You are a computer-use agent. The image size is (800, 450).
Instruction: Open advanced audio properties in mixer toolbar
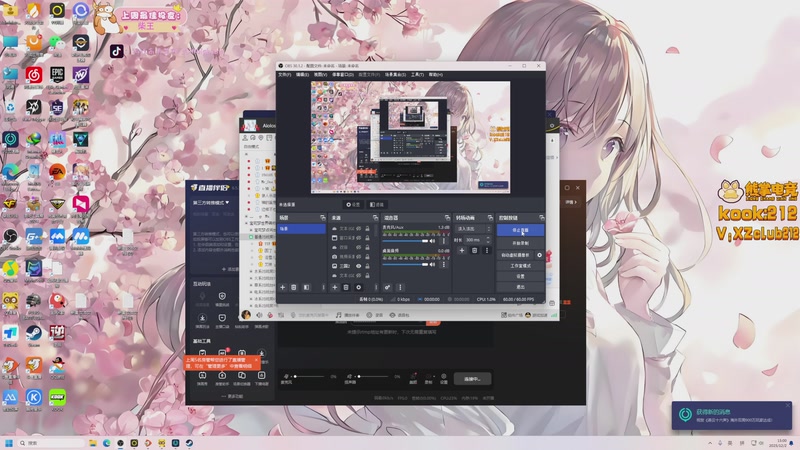click(x=388, y=287)
